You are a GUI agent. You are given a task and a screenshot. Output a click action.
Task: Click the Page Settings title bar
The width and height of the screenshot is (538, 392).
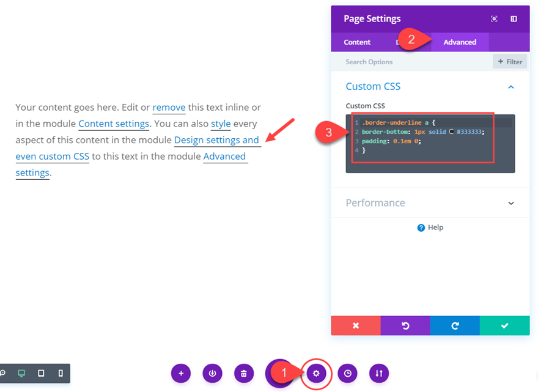(430, 19)
